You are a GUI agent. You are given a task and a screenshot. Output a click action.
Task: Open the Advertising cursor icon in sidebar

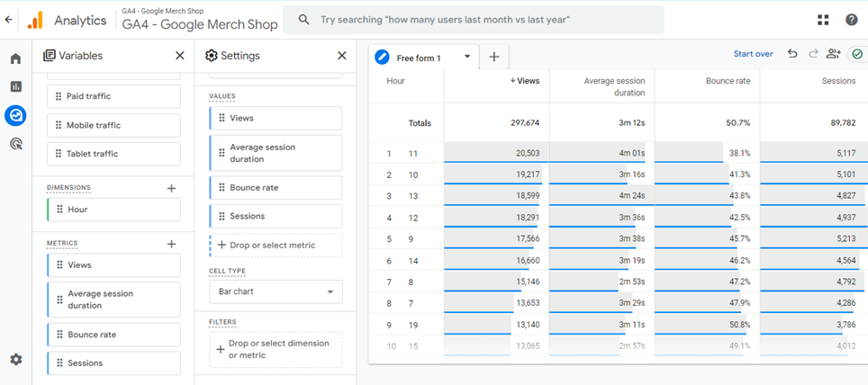click(16, 144)
